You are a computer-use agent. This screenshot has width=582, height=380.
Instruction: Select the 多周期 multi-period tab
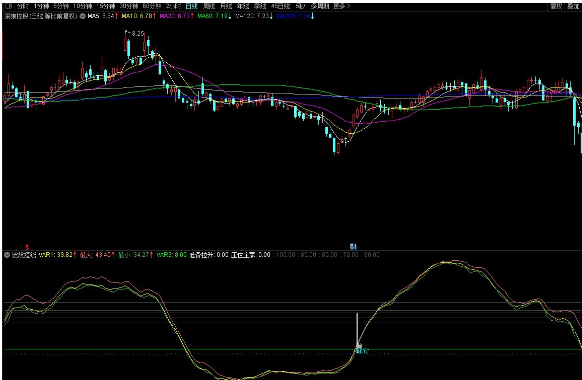pyautogui.click(x=320, y=6)
